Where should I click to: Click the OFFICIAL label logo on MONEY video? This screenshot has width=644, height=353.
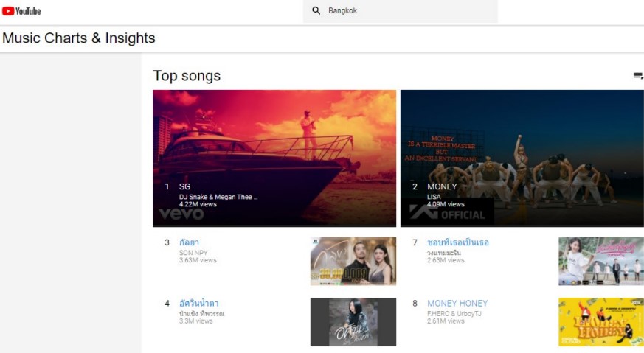448,214
